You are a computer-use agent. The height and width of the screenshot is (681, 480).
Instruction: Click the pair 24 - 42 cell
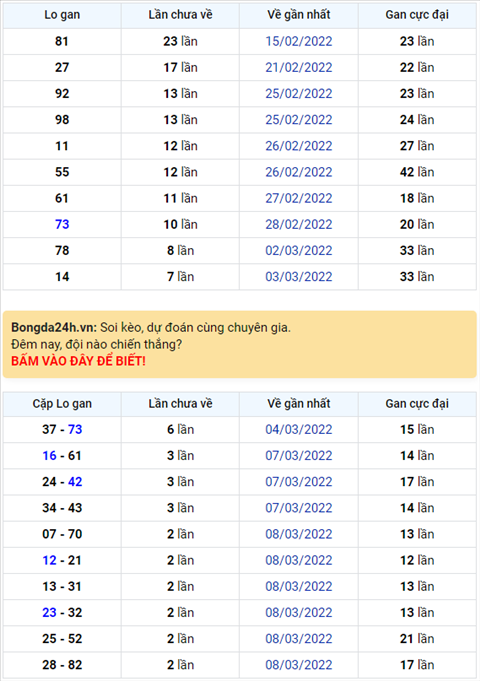pos(62,482)
